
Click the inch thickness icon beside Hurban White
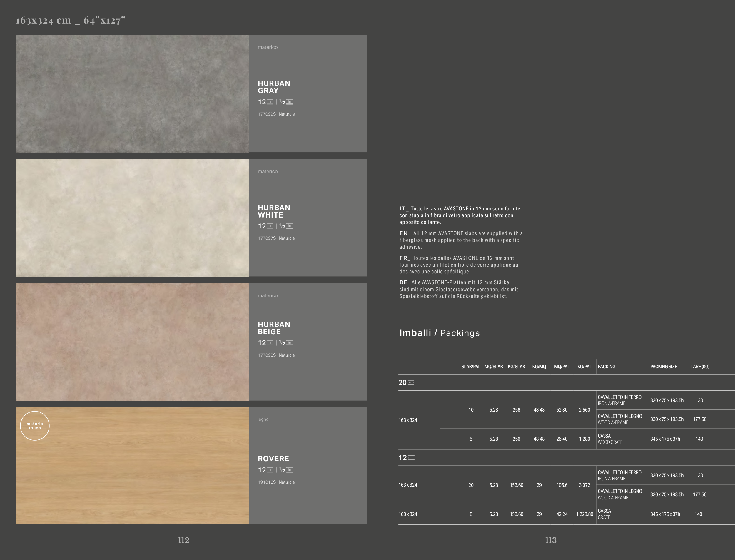pyautogui.click(x=289, y=226)
